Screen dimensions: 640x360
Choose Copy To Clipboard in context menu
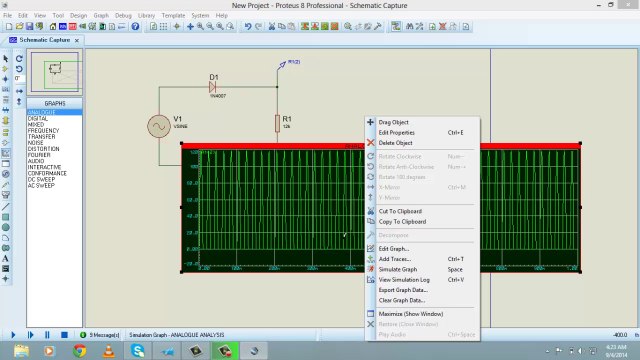click(x=422, y=222)
